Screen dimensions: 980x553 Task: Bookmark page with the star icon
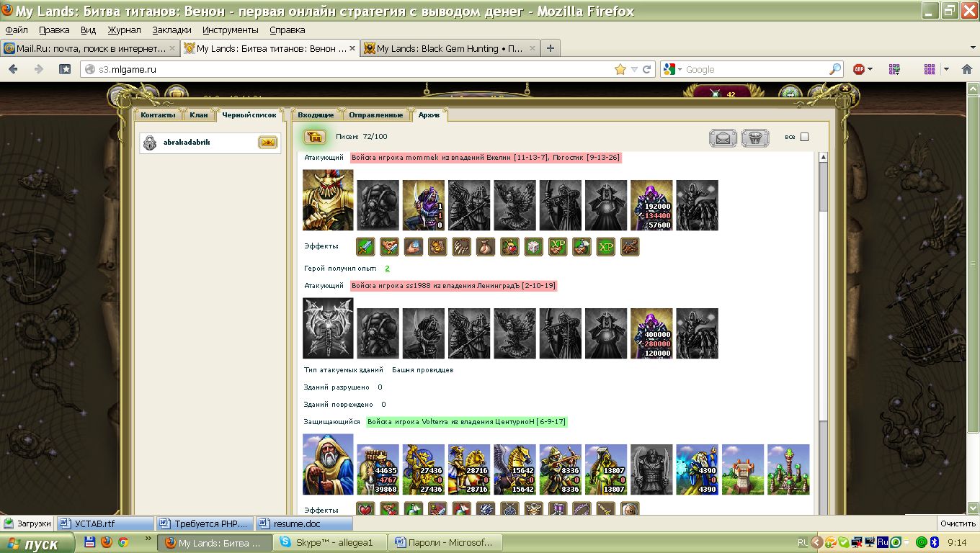point(620,69)
